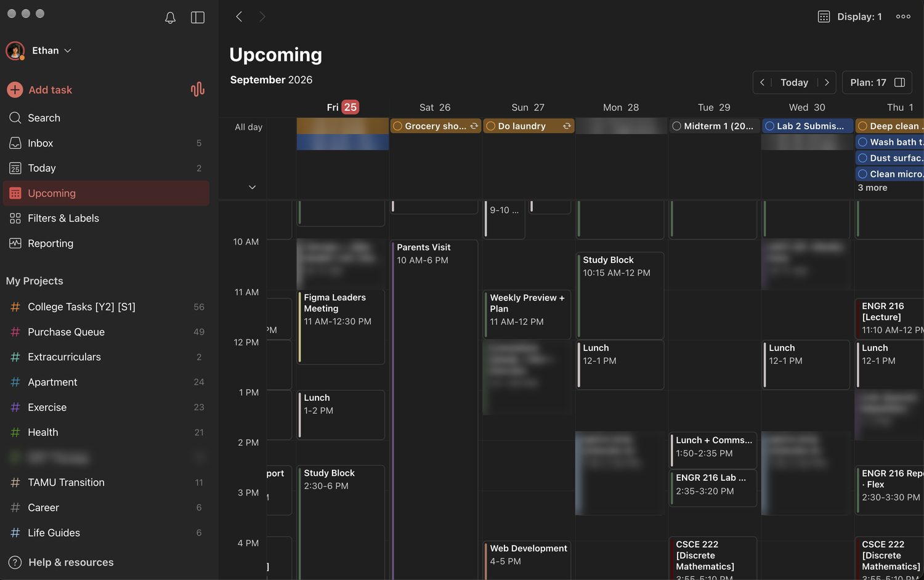Expand the Ethan account dropdown
This screenshot has height=580, width=924.
68,50
